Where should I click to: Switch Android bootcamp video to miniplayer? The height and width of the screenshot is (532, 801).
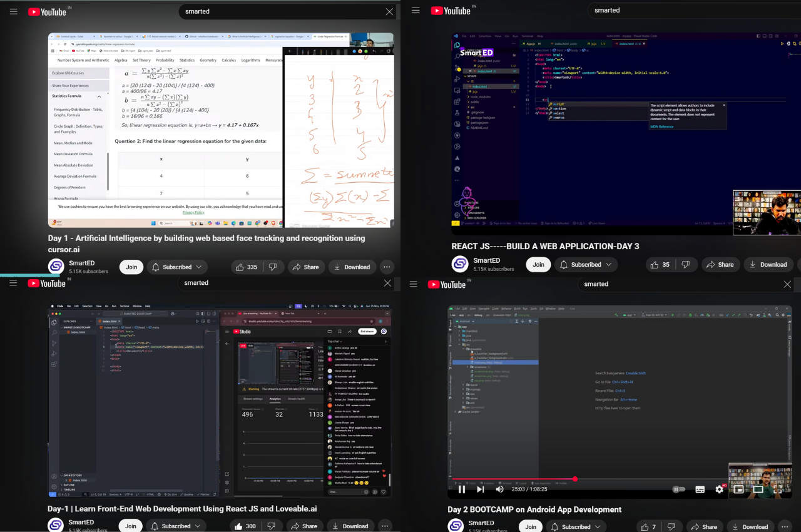(739, 489)
